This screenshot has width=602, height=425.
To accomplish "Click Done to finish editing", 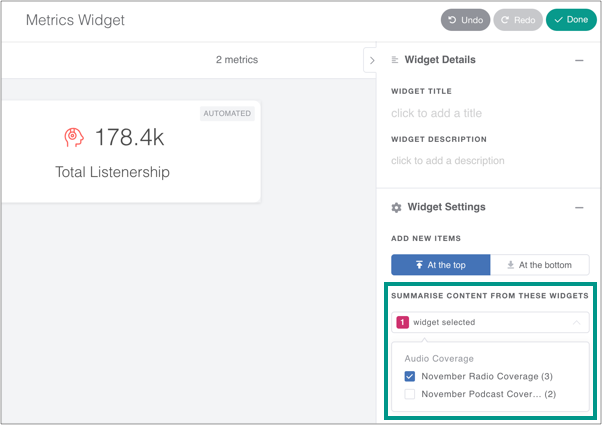I will click(x=570, y=20).
